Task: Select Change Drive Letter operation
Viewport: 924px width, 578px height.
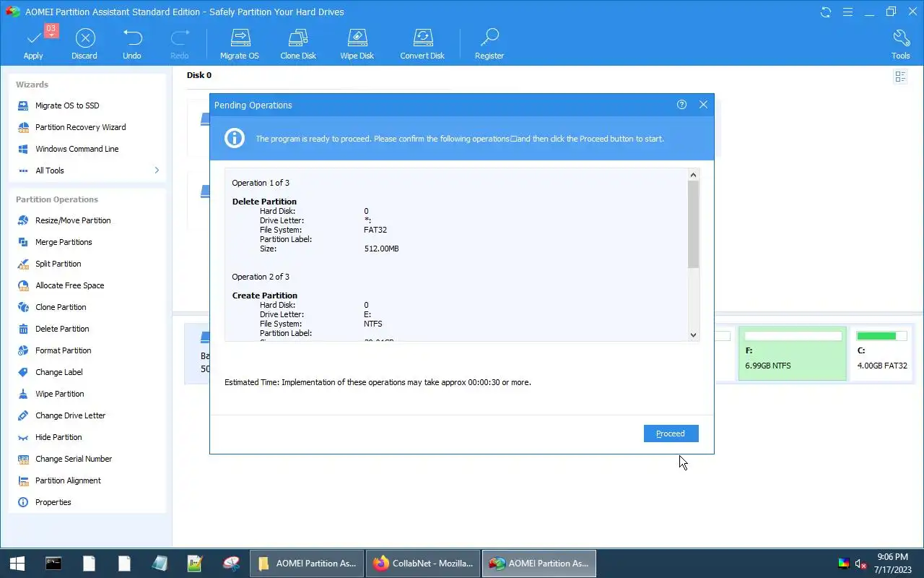Action: click(70, 415)
